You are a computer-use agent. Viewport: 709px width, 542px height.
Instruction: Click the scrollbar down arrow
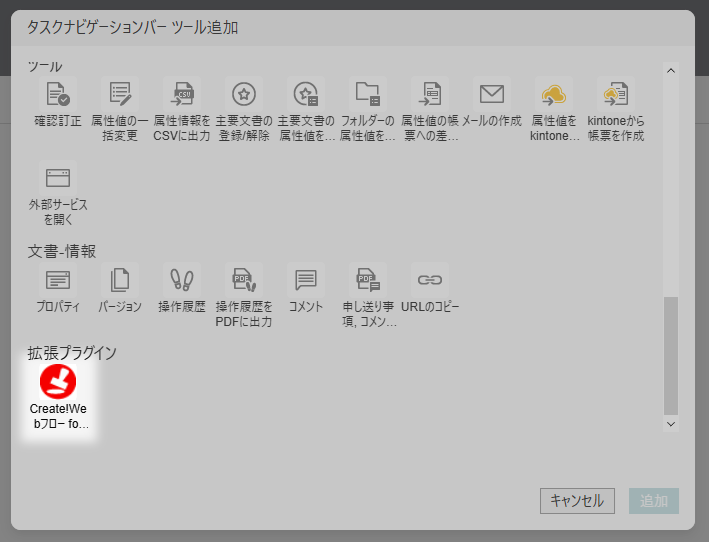point(671,424)
